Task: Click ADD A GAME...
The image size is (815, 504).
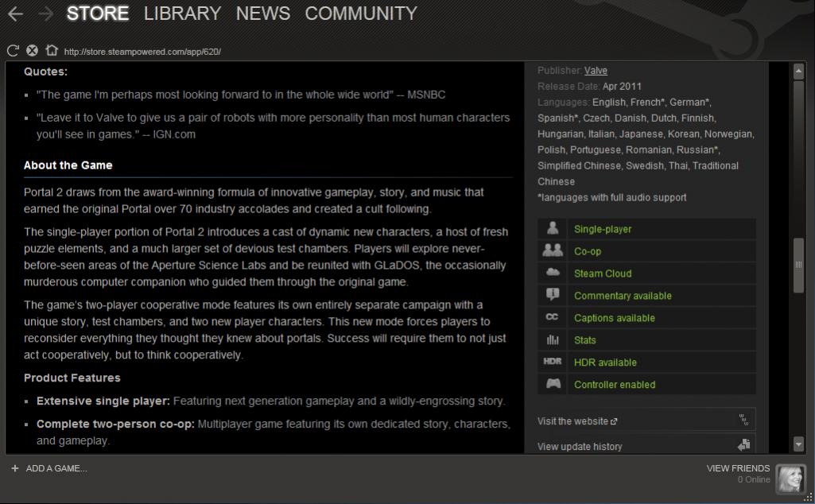Action: point(56,468)
